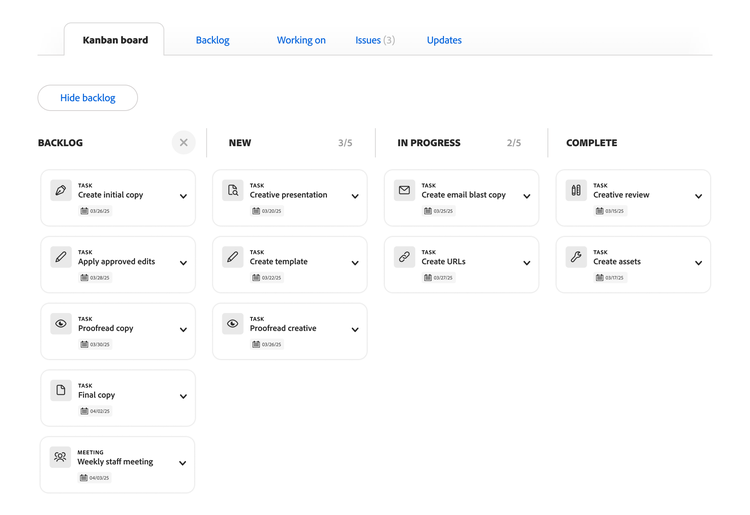The width and height of the screenshot is (750, 515).
Task: Click the envelope icon on Create email blast copy
Action: (x=404, y=190)
